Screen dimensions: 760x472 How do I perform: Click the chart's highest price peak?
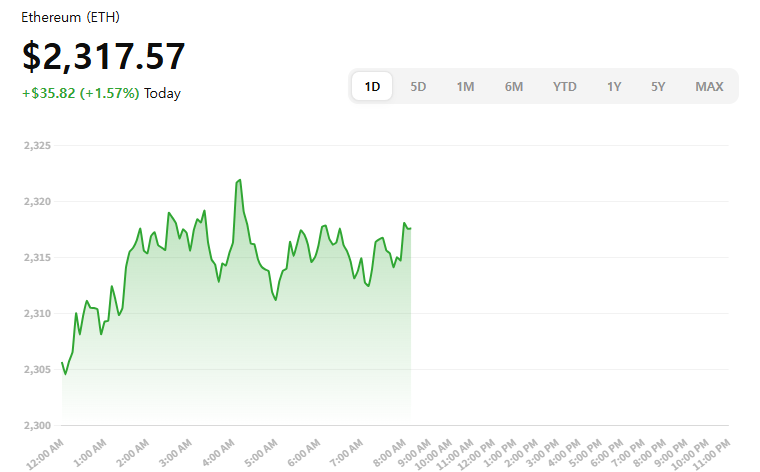pos(240,180)
